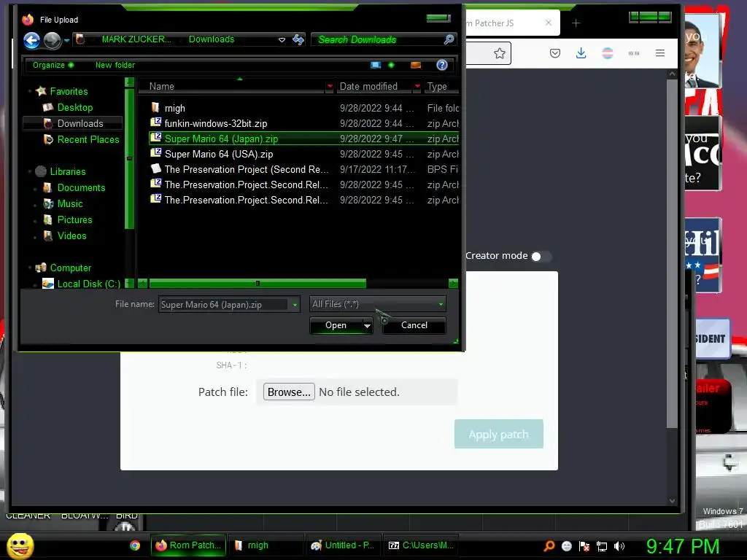The width and height of the screenshot is (747, 560).
Task: Switch to the C:\Users 7-Zip taskbar window
Action: pos(421,545)
